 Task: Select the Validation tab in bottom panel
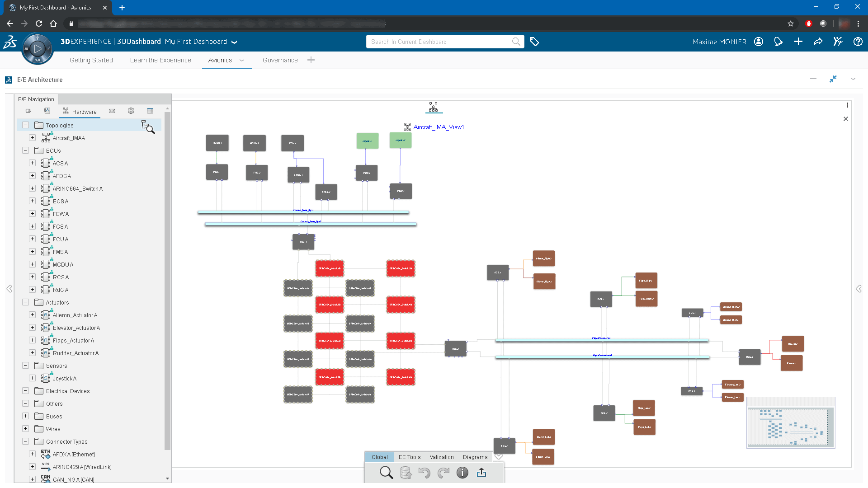click(442, 457)
